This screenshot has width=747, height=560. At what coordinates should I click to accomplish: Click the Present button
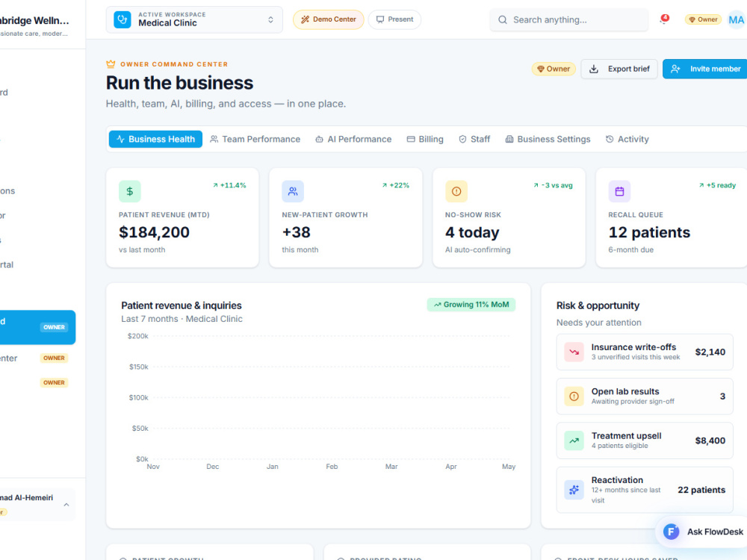(x=394, y=19)
